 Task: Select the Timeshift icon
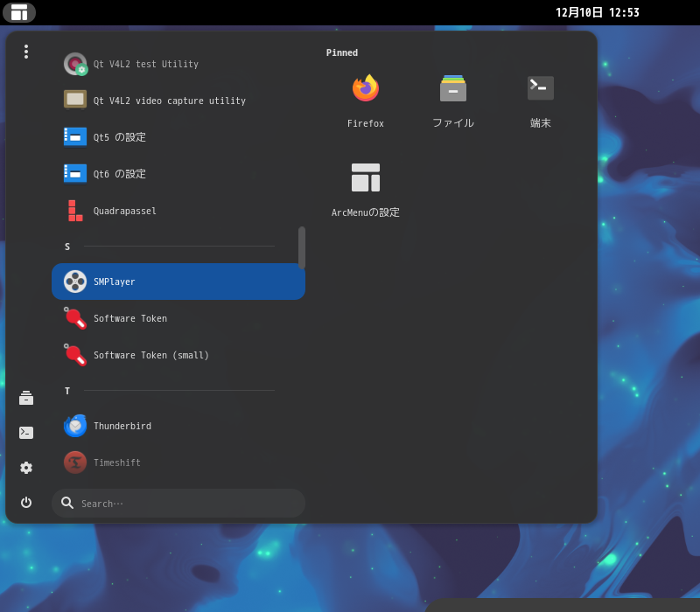75,462
